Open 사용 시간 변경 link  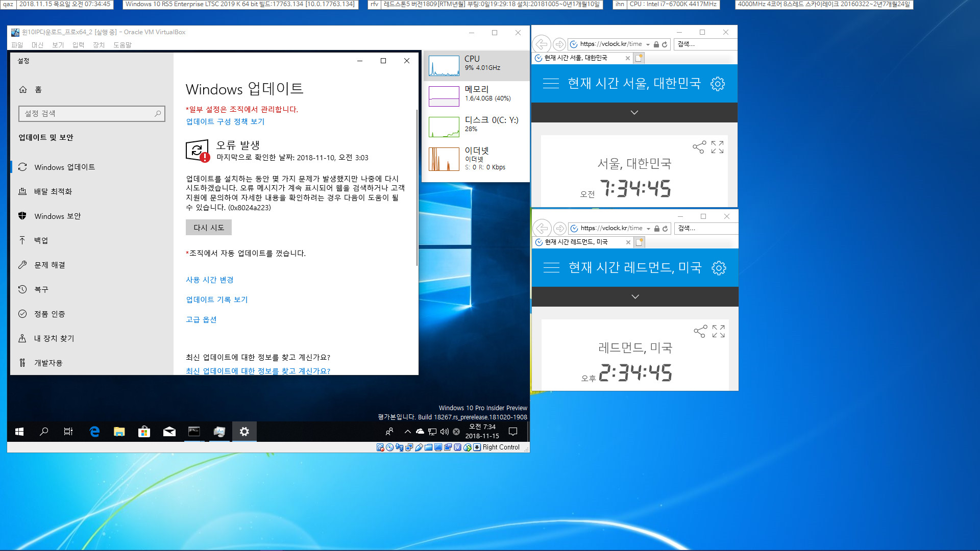click(210, 280)
